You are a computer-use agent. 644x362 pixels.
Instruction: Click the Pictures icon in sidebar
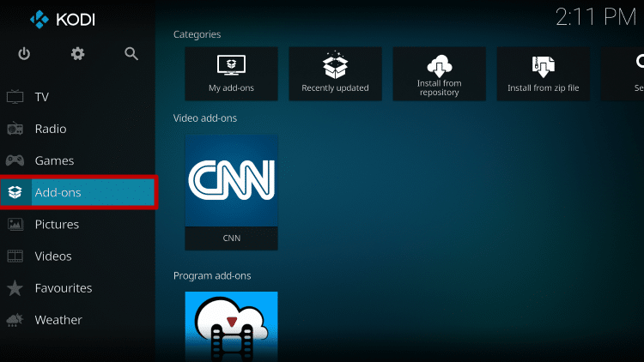pos(15,224)
